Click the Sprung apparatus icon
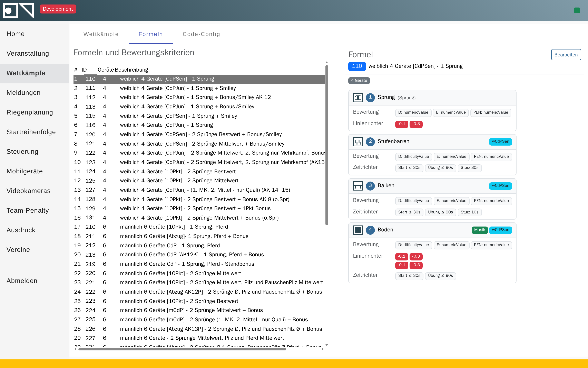Screen dimensions: 588x368 click(x=358, y=98)
